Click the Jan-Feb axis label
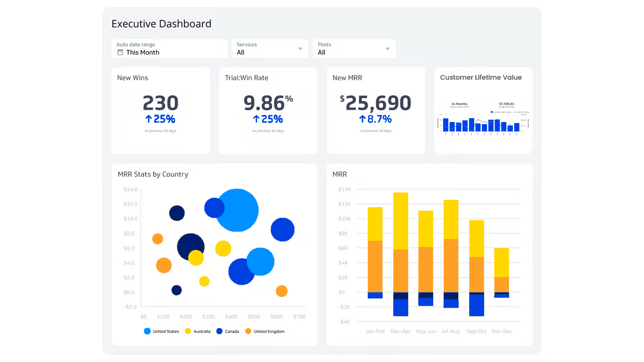This screenshot has width=644, height=362. (375, 331)
